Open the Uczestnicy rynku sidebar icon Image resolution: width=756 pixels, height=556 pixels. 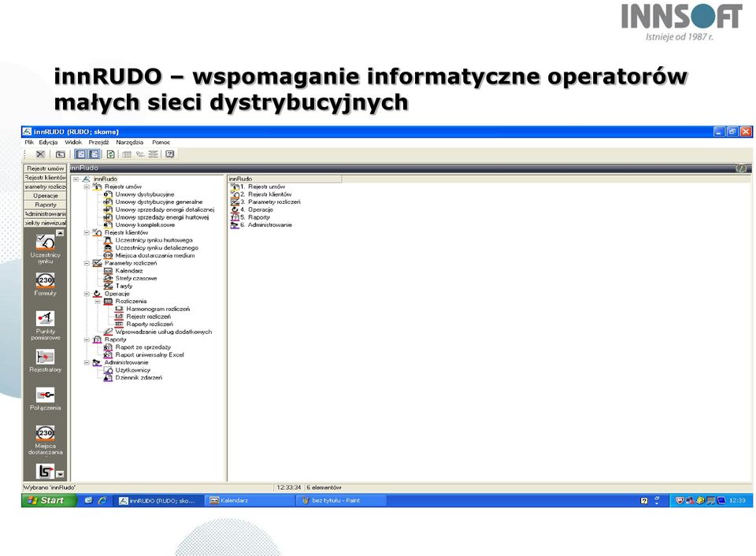(46, 248)
